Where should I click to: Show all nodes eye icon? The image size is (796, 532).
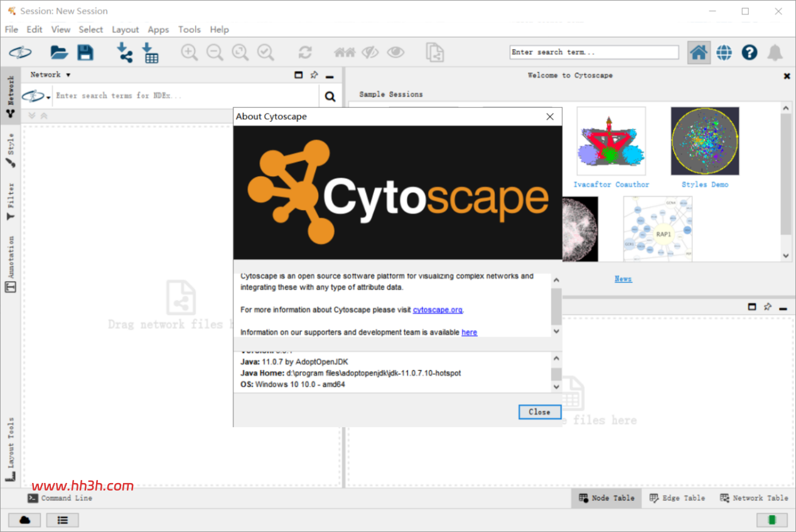395,52
